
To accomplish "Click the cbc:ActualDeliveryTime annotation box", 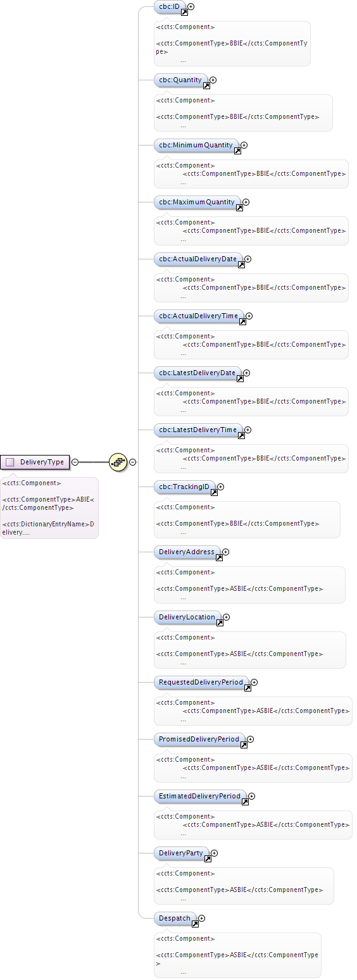I will (x=251, y=344).
